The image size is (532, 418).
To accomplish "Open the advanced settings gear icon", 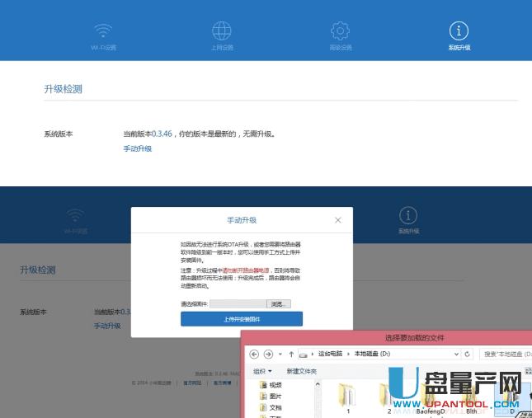I will [x=340, y=31].
